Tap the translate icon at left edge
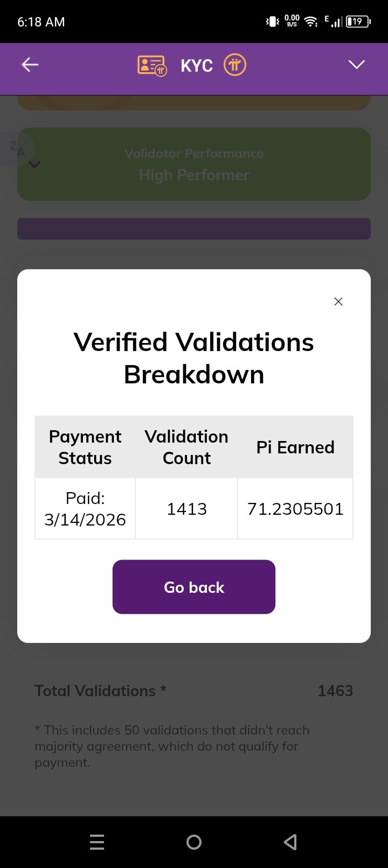This screenshot has width=388, height=868. coord(17,148)
